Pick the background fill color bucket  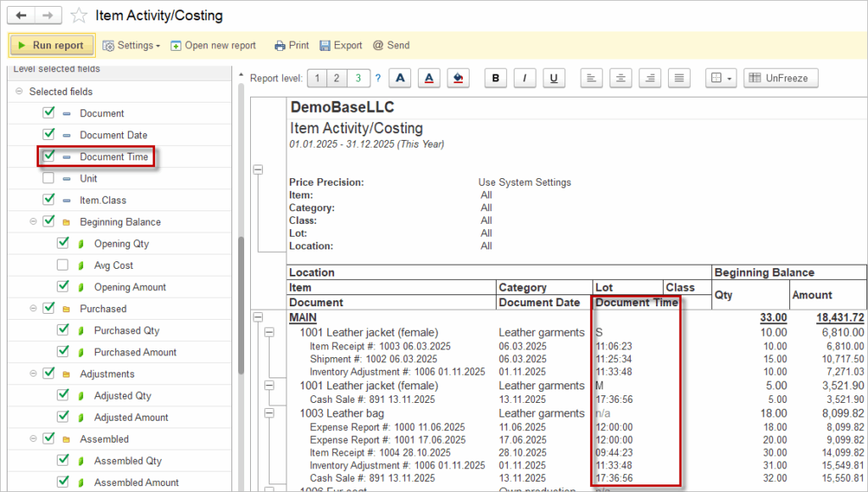458,78
